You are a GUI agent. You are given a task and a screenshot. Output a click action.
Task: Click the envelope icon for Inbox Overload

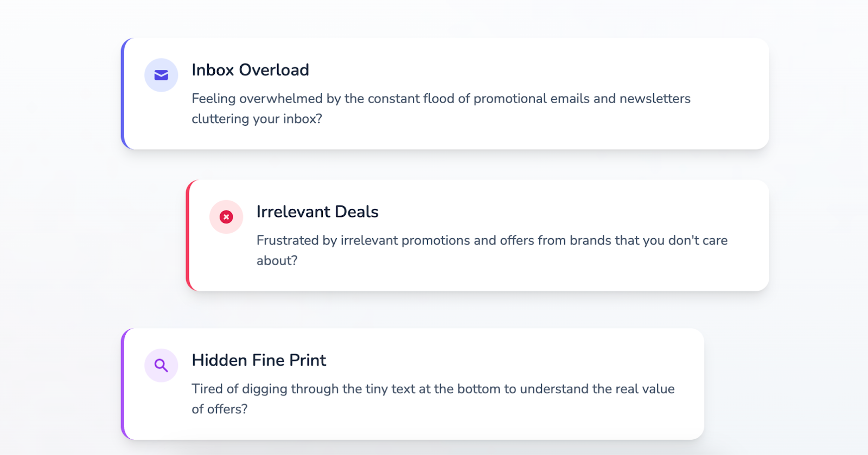pyautogui.click(x=161, y=75)
